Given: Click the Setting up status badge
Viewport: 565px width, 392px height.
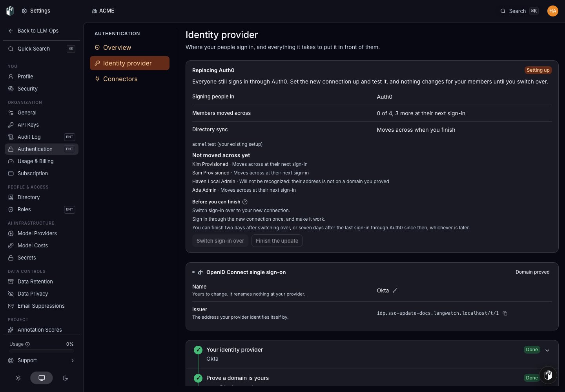Looking at the screenshot, I should pos(538,70).
